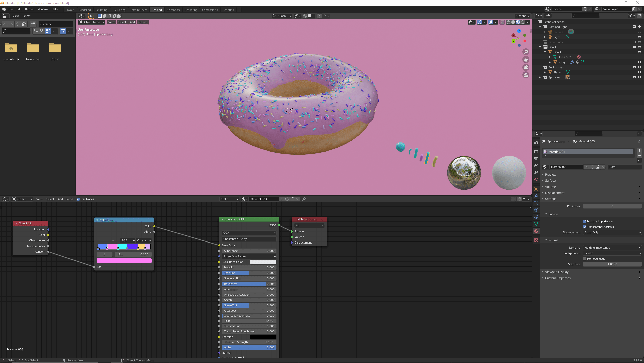This screenshot has width=644, height=363.
Task: Open the Object Mode dropdown
Action: [91, 22]
